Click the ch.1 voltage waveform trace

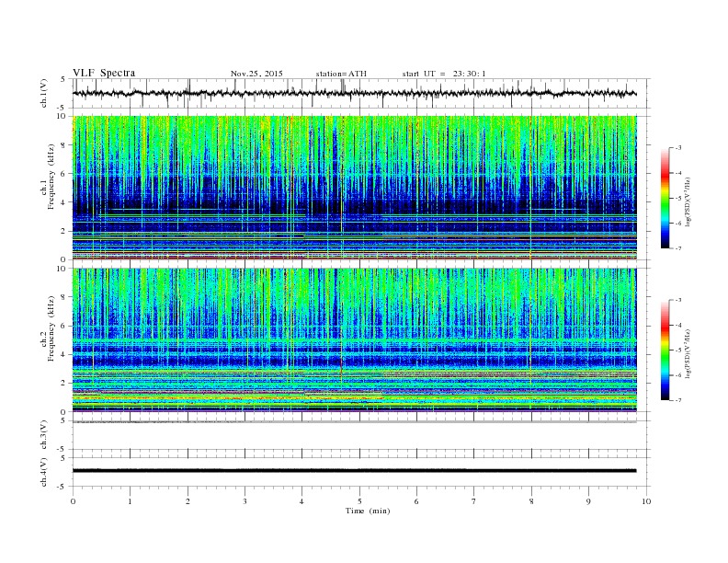click(354, 93)
